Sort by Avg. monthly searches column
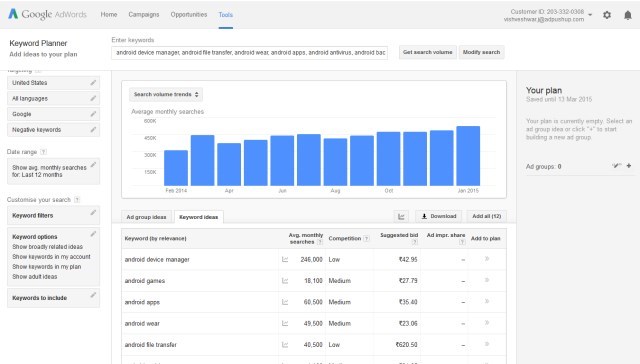The width and height of the screenshot is (640, 364). (x=305, y=239)
